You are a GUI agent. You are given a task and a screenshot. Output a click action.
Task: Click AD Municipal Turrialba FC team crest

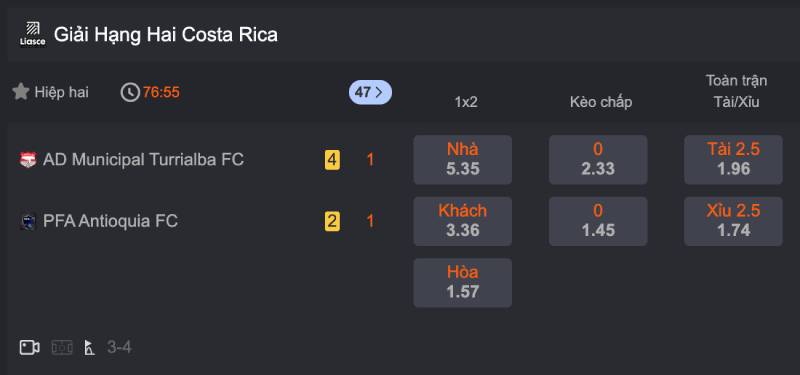click(28, 160)
